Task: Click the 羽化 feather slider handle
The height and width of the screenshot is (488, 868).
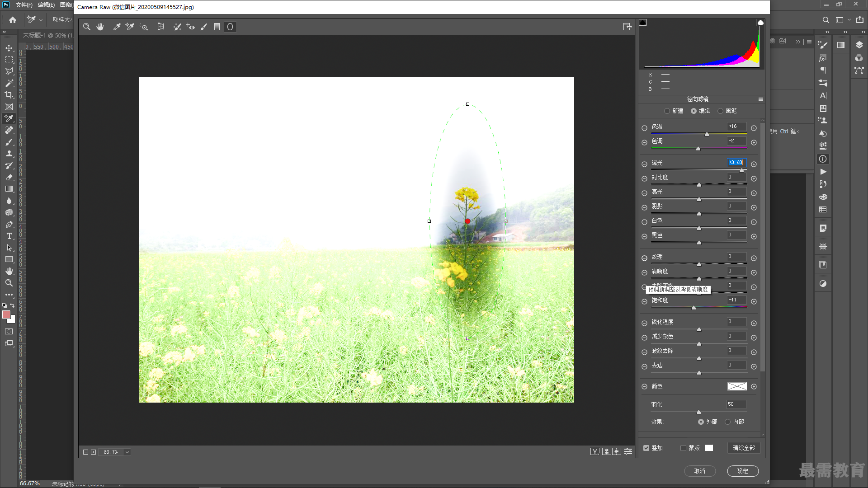Action: coord(698,412)
